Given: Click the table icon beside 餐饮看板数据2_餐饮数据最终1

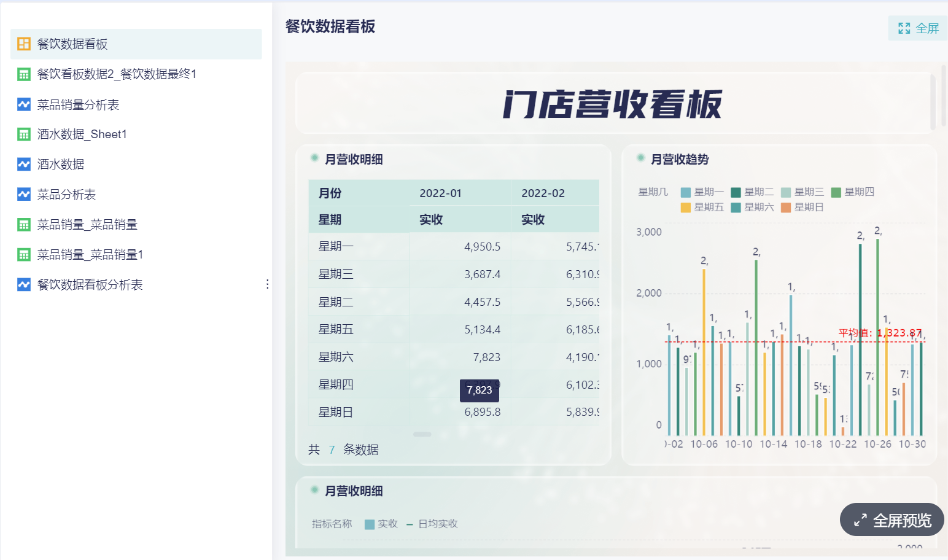Looking at the screenshot, I should tap(24, 74).
